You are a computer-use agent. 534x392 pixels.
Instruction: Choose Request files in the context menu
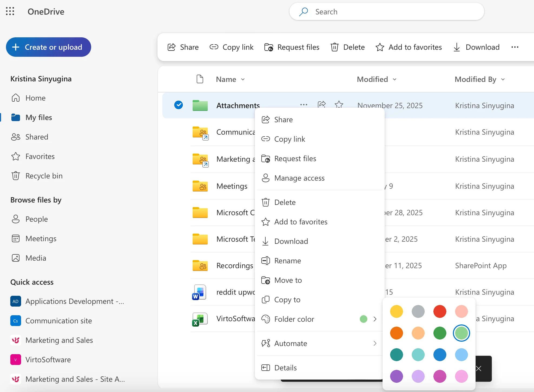pyautogui.click(x=319, y=158)
